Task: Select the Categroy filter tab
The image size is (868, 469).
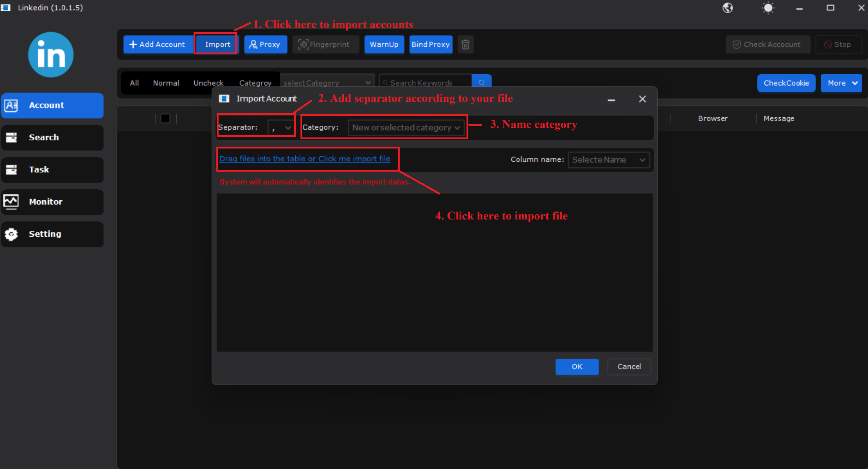Action: pos(255,83)
